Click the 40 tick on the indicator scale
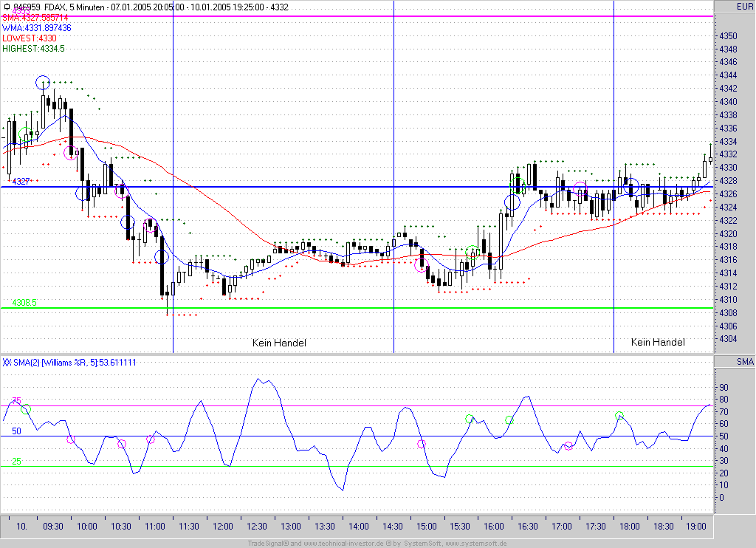 coord(724,448)
